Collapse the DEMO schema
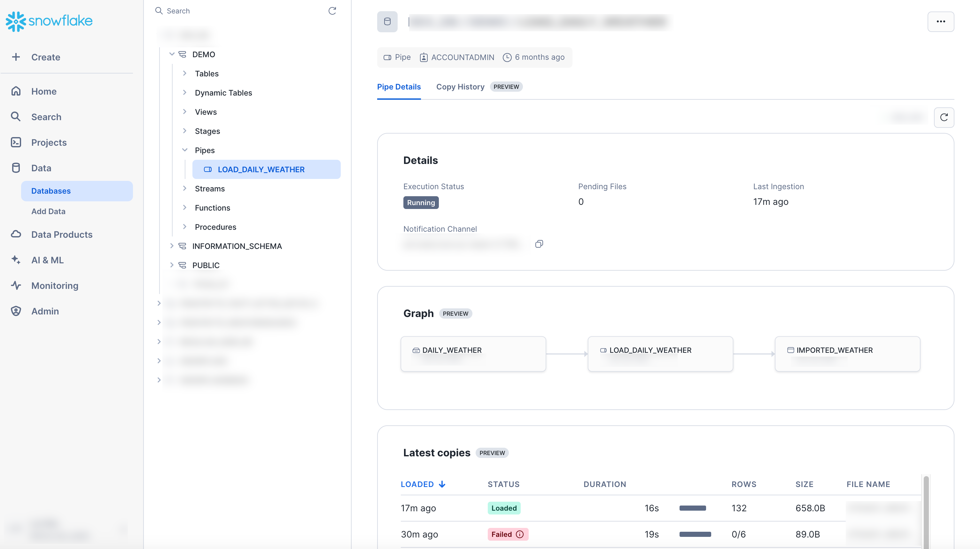Image resolution: width=980 pixels, height=549 pixels. tap(172, 54)
